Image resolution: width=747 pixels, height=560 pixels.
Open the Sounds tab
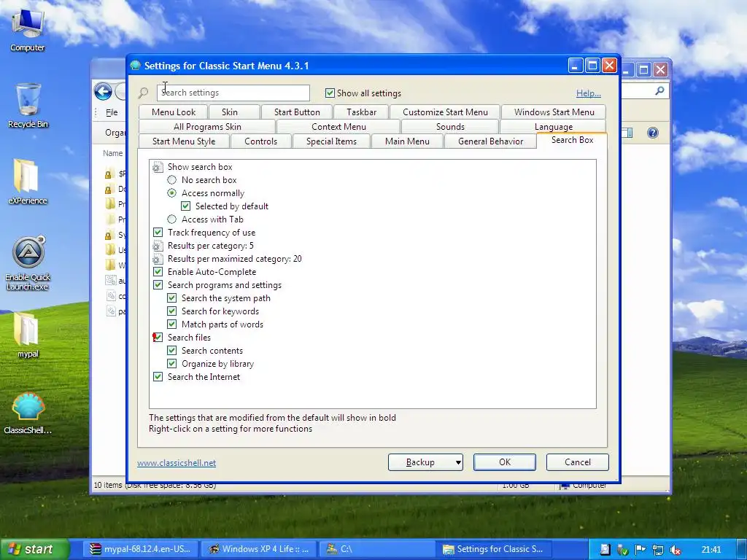pyautogui.click(x=450, y=127)
